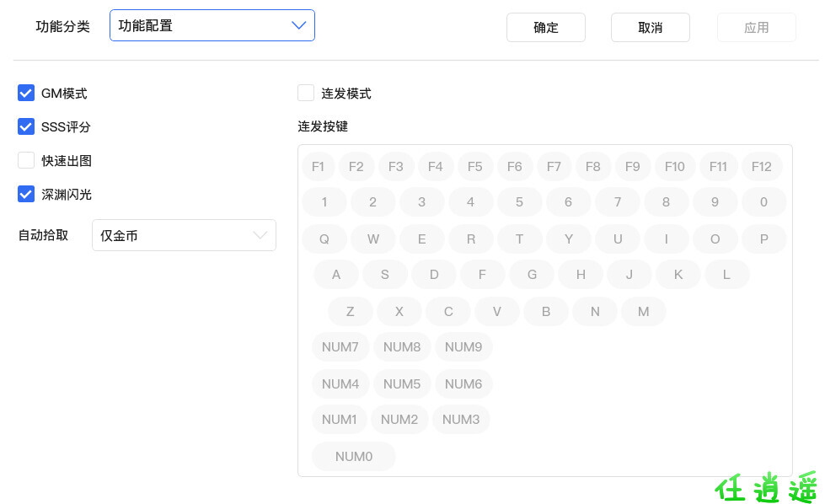The image size is (825, 504).
Task: Open the 功能分类 dropdown
Action: (212, 26)
